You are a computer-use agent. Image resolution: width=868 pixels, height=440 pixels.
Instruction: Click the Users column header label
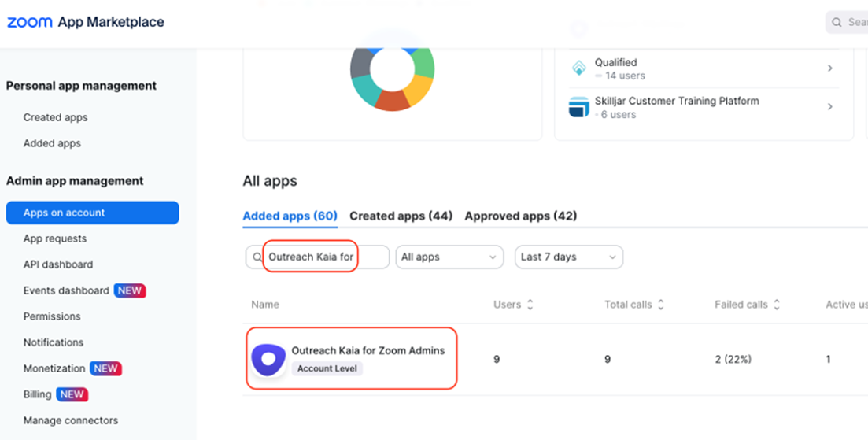pos(507,305)
